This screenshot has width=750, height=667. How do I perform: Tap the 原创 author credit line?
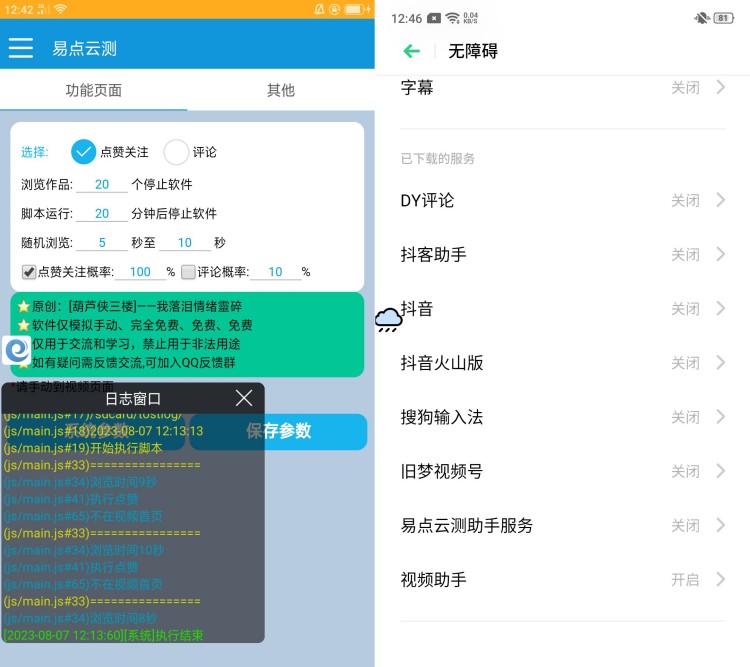pos(137,306)
